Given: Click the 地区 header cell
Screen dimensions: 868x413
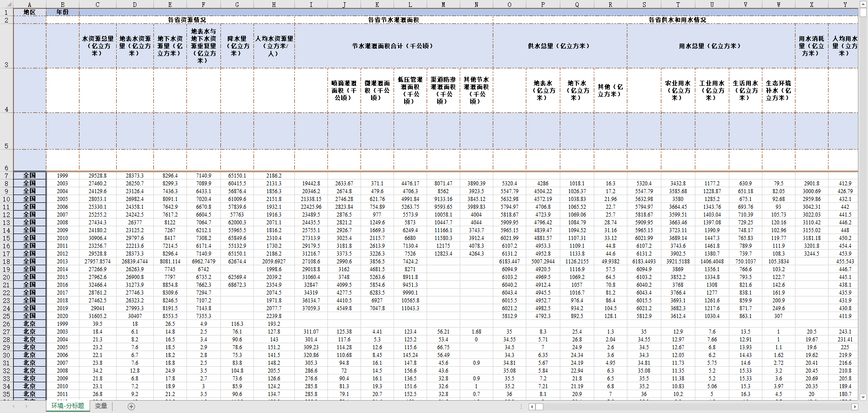Looking at the screenshot, I should [x=29, y=12].
